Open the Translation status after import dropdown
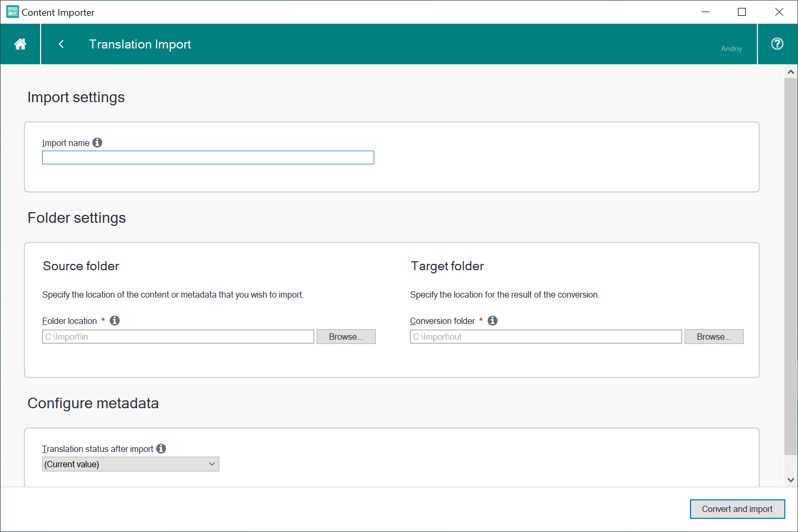The height and width of the screenshot is (532, 798). pos(131,464)
